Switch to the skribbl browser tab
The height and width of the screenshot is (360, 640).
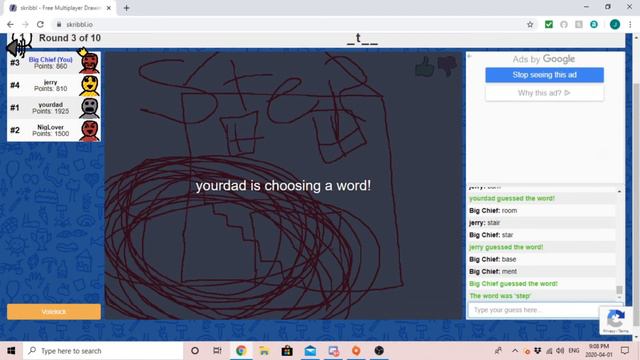[x=60, y=8]
